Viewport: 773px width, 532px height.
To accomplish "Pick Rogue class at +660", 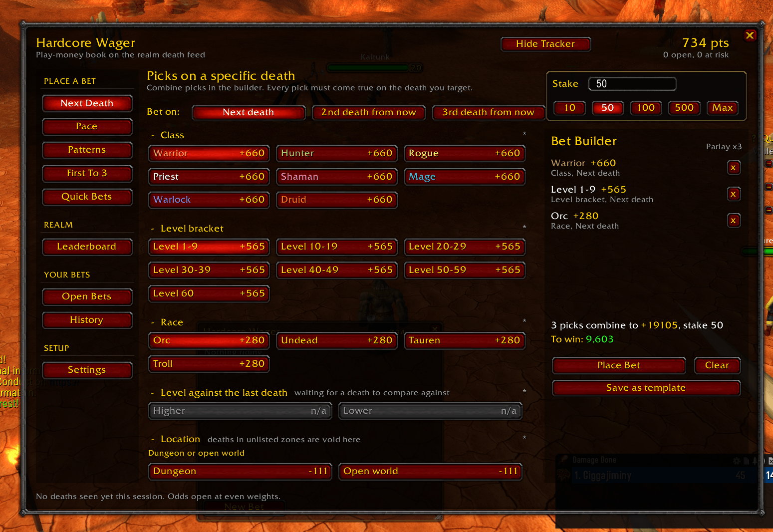I will point(465,154).
